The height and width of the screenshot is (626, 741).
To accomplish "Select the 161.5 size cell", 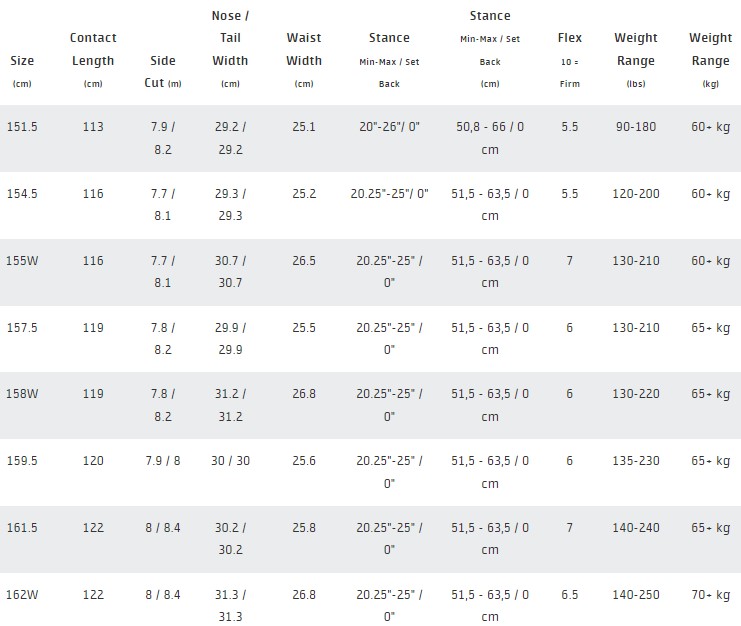I will (x=23, y=527).
